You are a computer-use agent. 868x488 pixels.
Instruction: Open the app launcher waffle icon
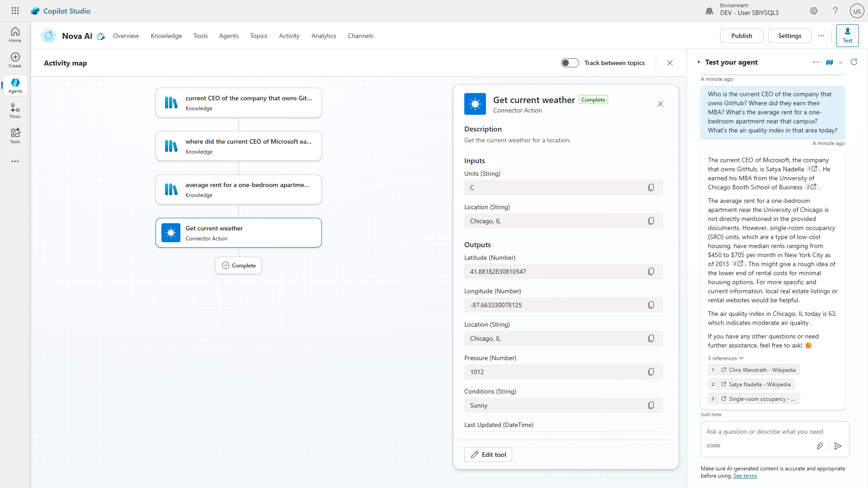point(15,11)
